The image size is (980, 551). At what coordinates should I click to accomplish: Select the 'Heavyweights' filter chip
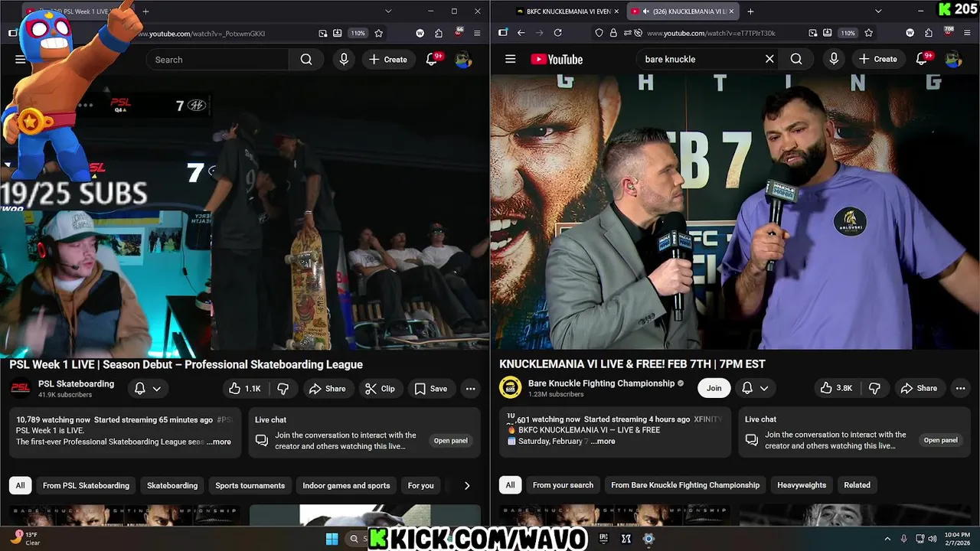click(802, 484)
